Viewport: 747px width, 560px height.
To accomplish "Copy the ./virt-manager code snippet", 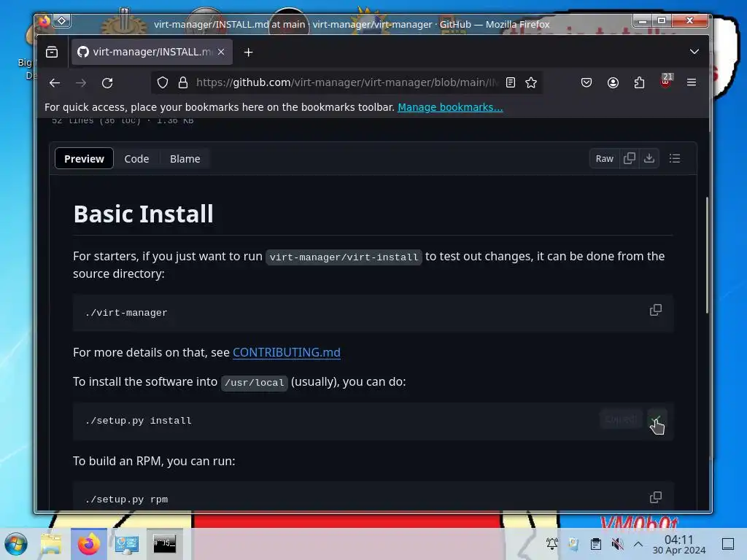I will (656, 311).
